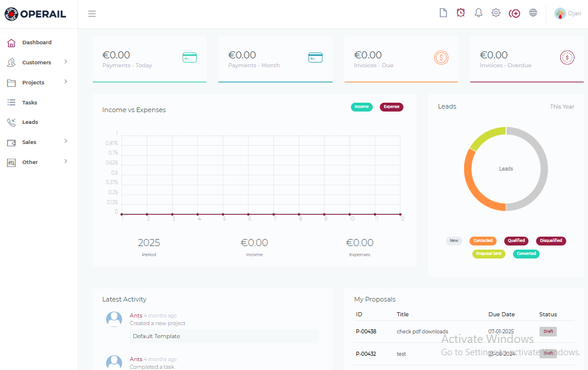
Task: Open the notifications bell icon
Action: click(x=478, y=13)
